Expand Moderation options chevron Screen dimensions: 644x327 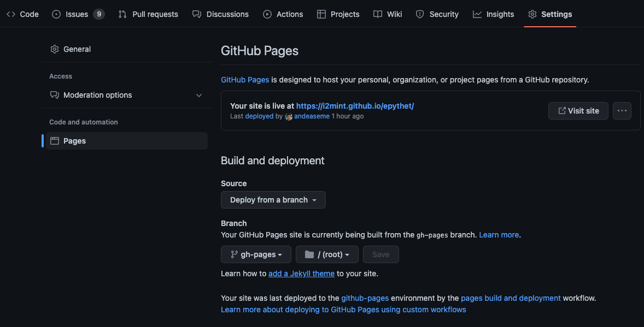(x=199, y=95)
